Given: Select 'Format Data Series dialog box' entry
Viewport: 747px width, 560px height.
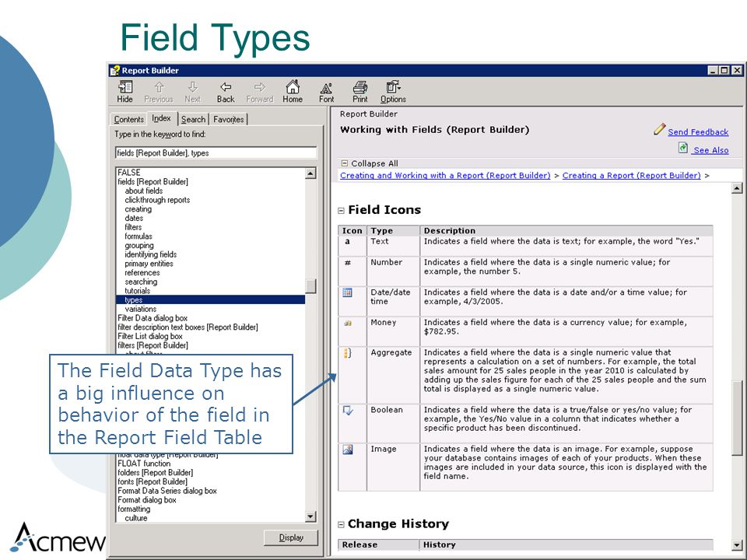Looking at the screenshot, I should click(167, 491).
